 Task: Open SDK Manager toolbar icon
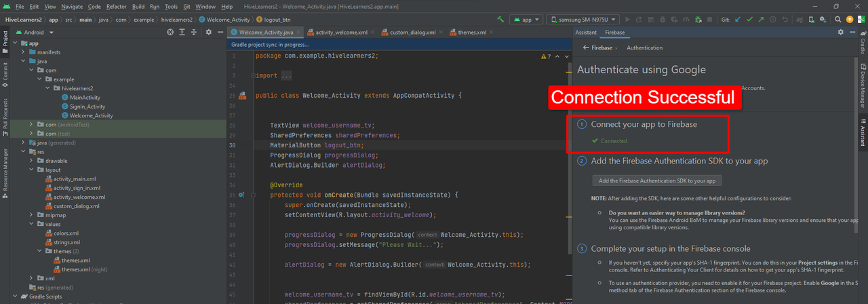coord(823,20)
